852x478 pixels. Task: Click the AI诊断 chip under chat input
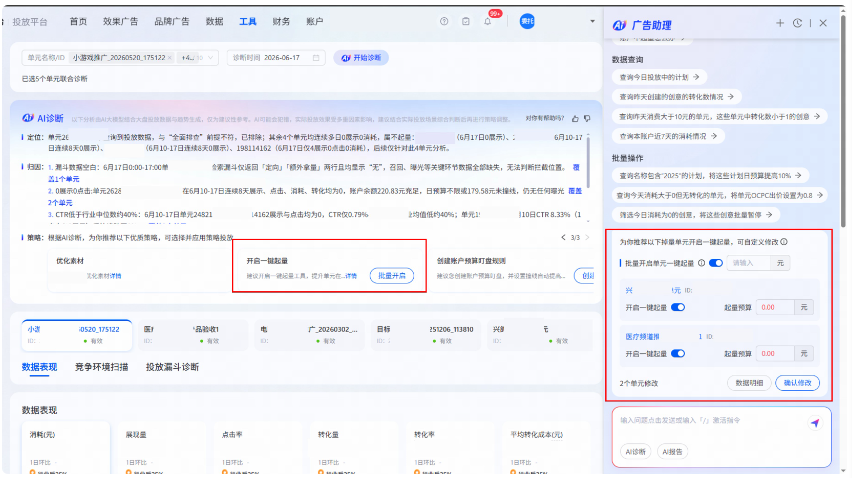pos(635,451)
